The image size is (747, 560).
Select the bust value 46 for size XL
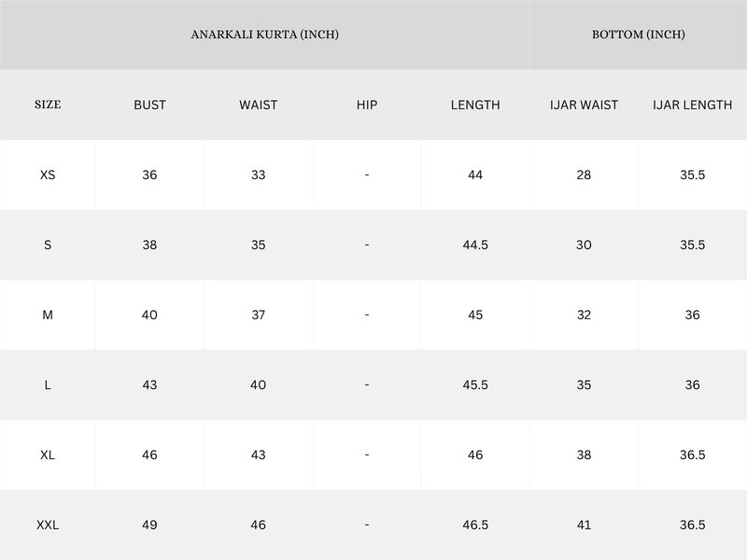click(x=149, y=455)
